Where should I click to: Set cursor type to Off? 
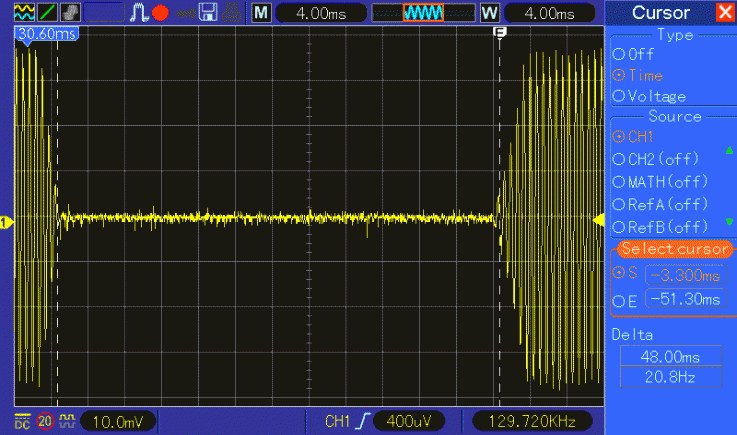pyautogui.click(x=618, y=54)
